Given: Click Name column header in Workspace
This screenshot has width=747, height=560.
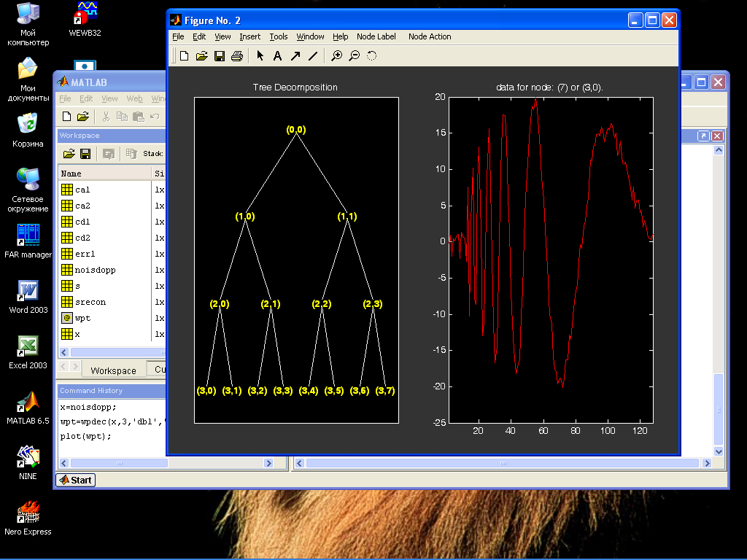Looking at the screenshot, I should (x=105, y=174).
